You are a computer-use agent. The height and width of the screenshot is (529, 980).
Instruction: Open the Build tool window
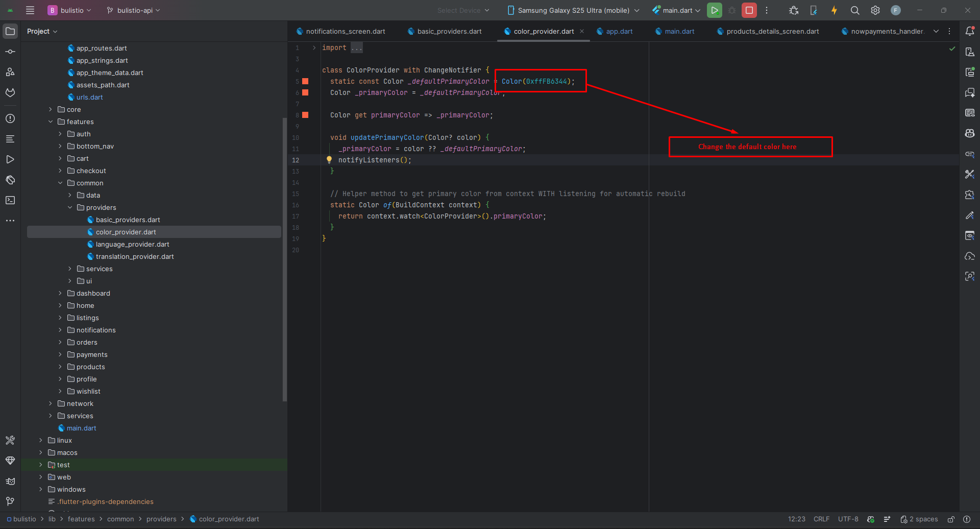tap(10, 440)
